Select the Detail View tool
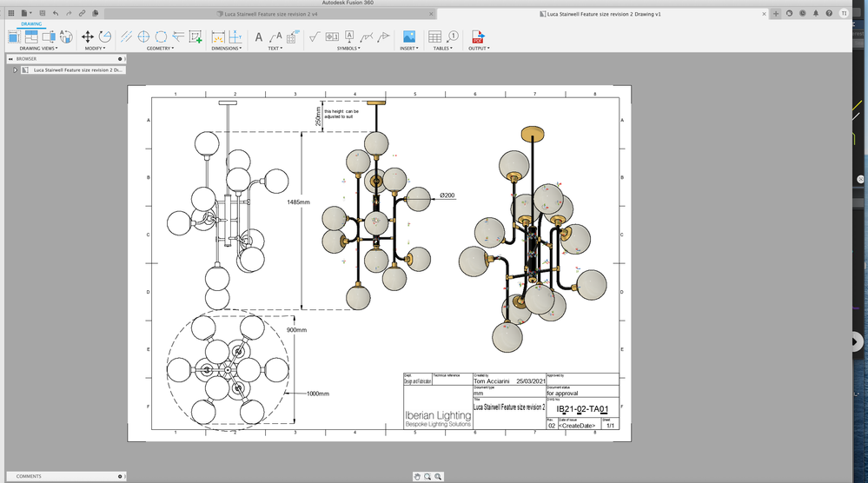The width and height of the screenshot is (868, 483). click(x=66, y=36)
